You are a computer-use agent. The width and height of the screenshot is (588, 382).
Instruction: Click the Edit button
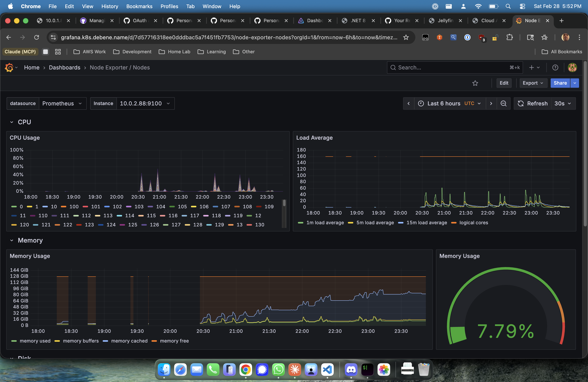504,83
